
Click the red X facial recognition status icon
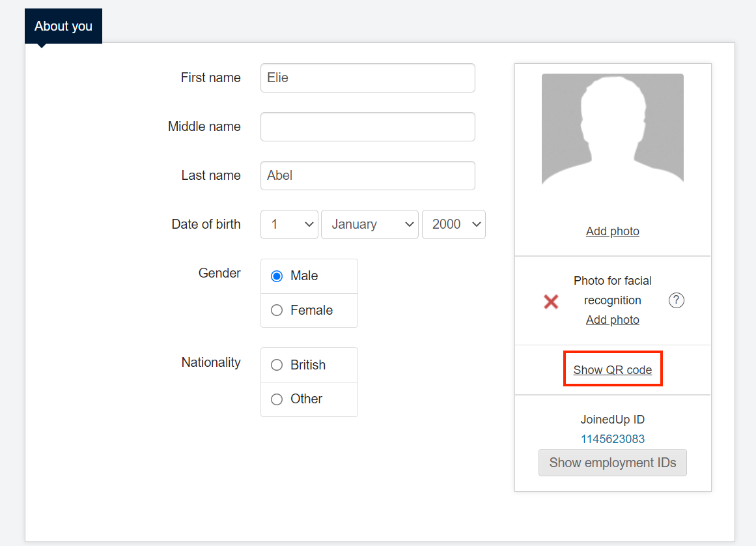pyautogui.click(x=551, y=301)
